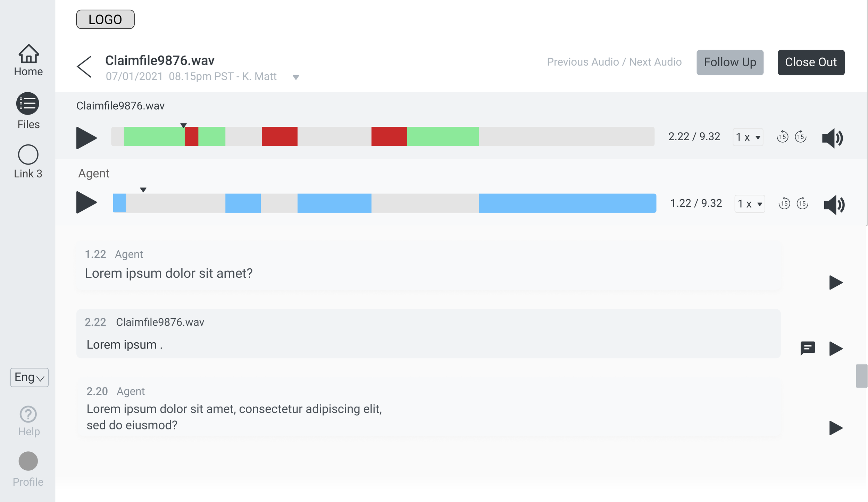Rewind 15 seconds on Claimfile9876.wav track
Viewport: 868px width, 502px height.
[x=782, y=137]
